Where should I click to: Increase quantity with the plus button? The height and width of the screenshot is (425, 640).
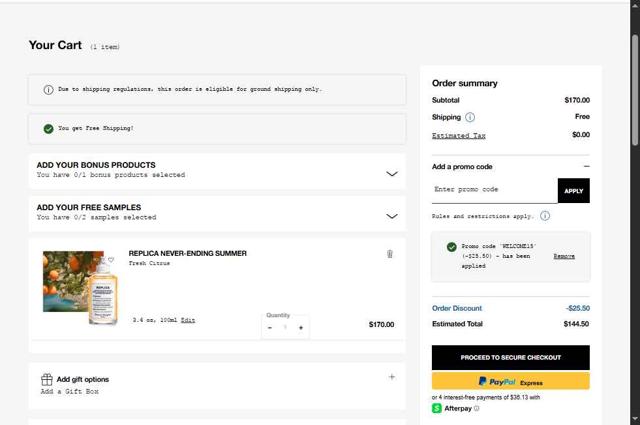301,328
